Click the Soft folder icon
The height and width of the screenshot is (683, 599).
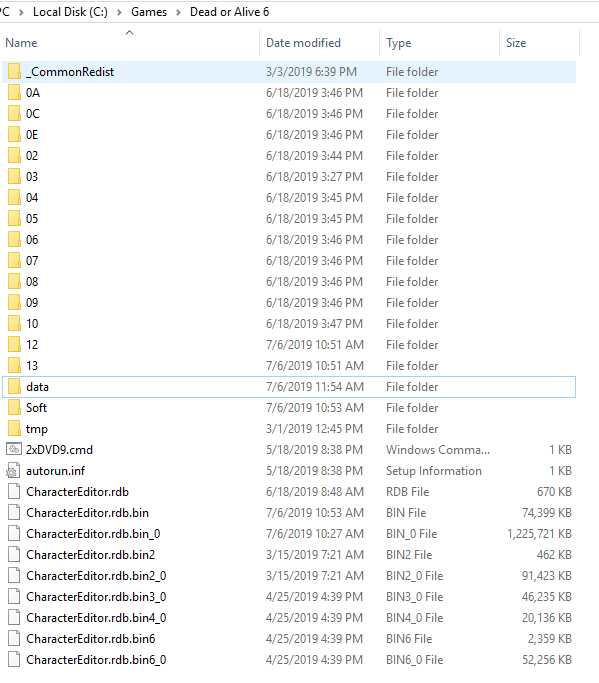[x=14, y=407]
